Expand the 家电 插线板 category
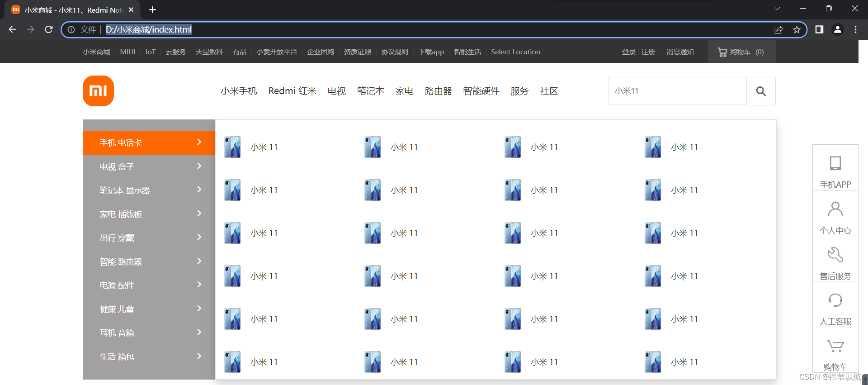Viewport: 868px width, 385px height. (x=149, y=214)
